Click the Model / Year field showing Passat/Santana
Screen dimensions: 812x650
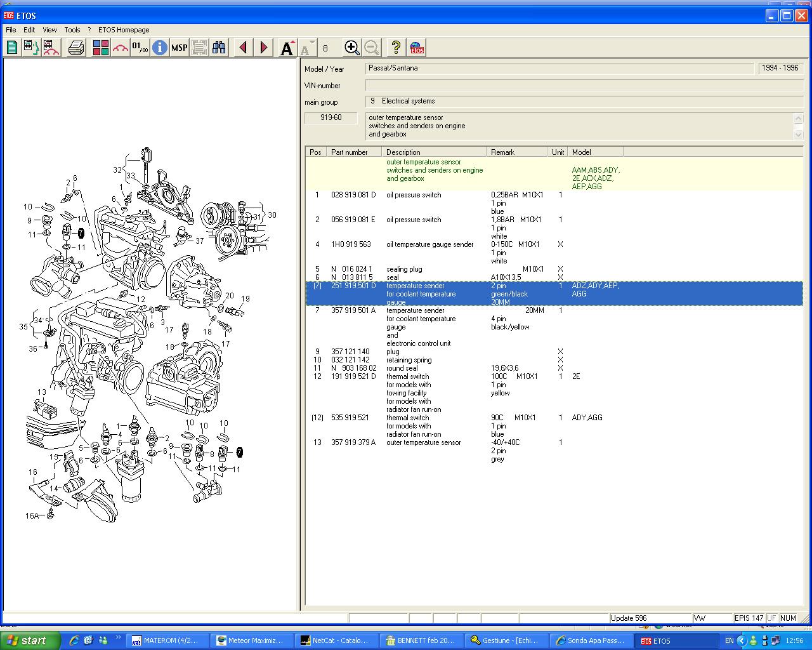click(x=560, y=68)
